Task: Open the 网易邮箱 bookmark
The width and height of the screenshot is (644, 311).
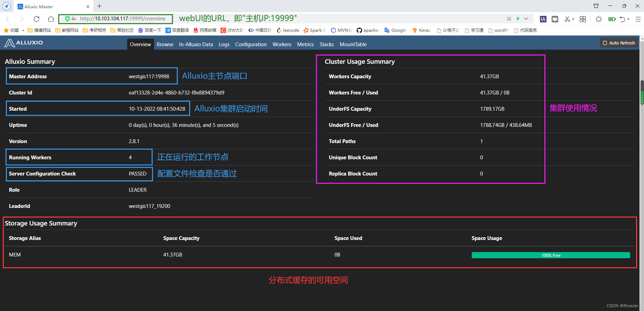Action: tap(205, 30)
